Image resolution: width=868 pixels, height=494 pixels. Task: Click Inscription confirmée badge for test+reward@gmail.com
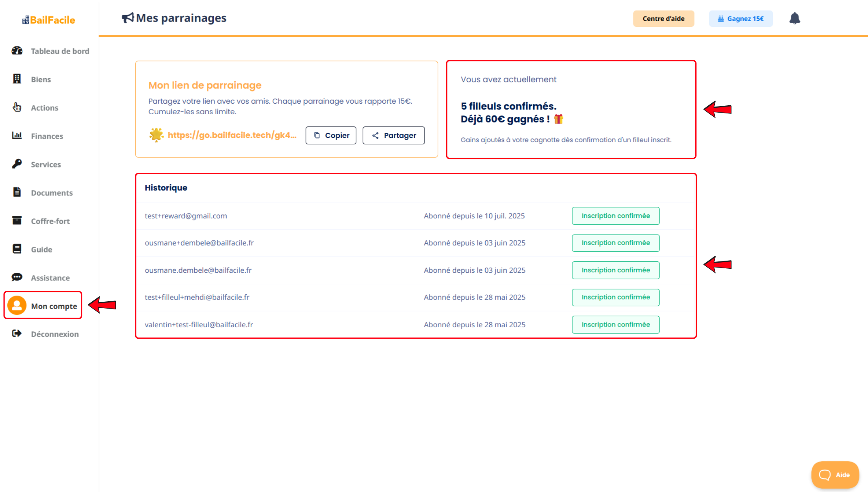click(x=615, y=216)
